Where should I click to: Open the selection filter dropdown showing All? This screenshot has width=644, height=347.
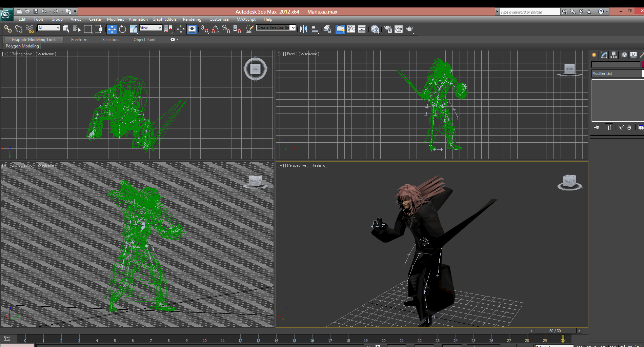(49, 28)
